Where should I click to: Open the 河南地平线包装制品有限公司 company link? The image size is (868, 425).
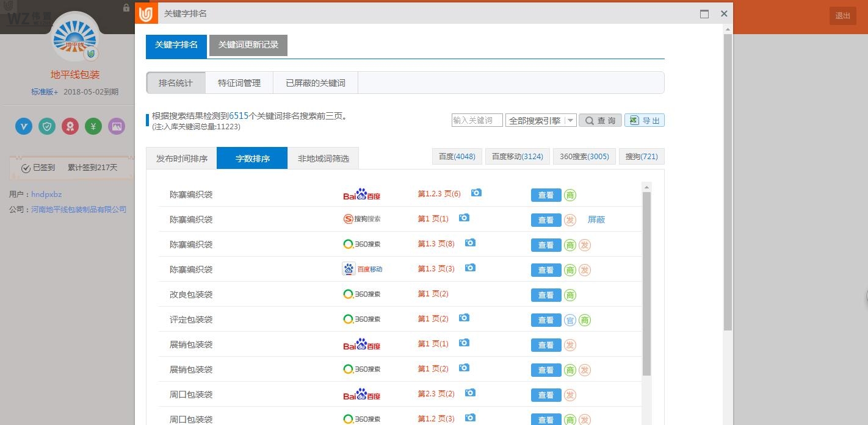click(x=79, y=210)
